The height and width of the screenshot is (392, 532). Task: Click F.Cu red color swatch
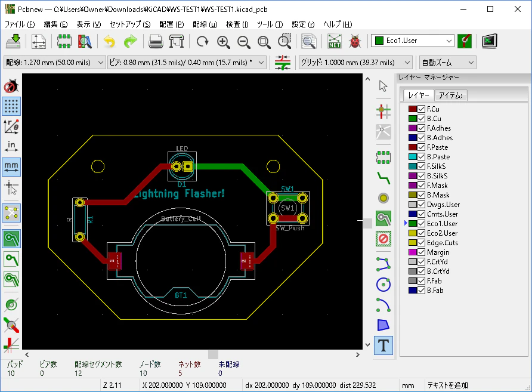click(412, 109)
